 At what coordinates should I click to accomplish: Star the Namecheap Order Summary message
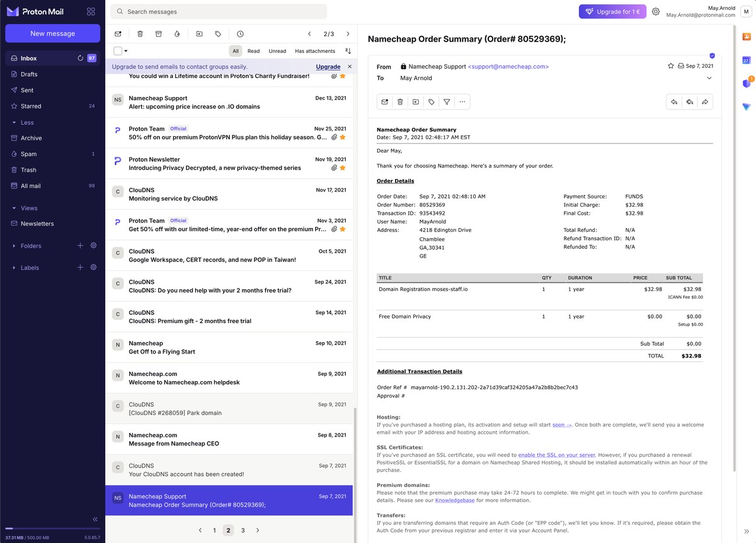tap(671, 66)
